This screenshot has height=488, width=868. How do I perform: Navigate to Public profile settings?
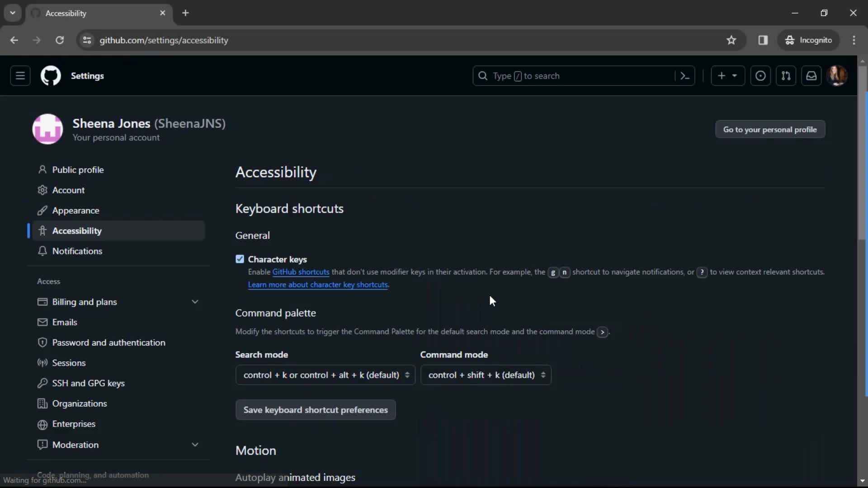[x=77, y=169]
